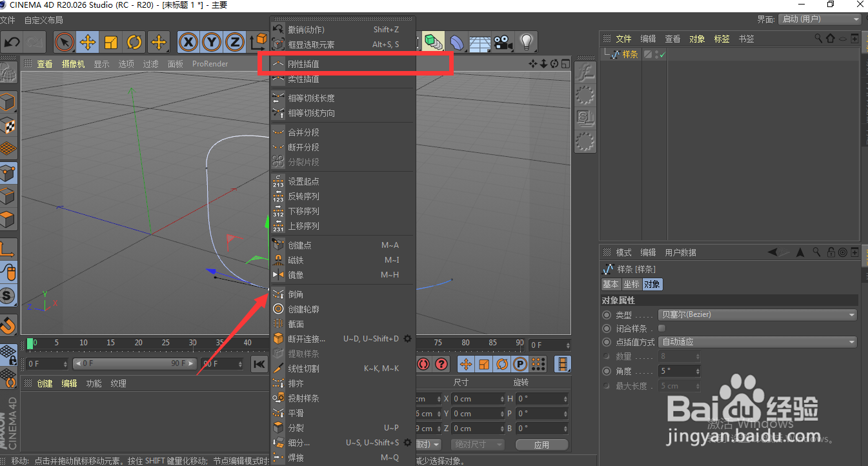Open the point interpolation dropdown
The image size is (868, 466).
point(758,342)
